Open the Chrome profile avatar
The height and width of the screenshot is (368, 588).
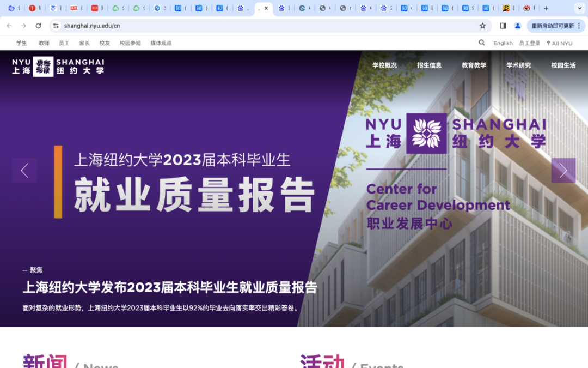518,26
